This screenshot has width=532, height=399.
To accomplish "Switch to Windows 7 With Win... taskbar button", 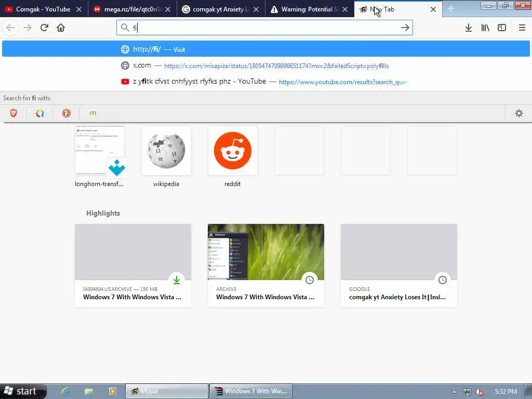I will tap(251, 391).
